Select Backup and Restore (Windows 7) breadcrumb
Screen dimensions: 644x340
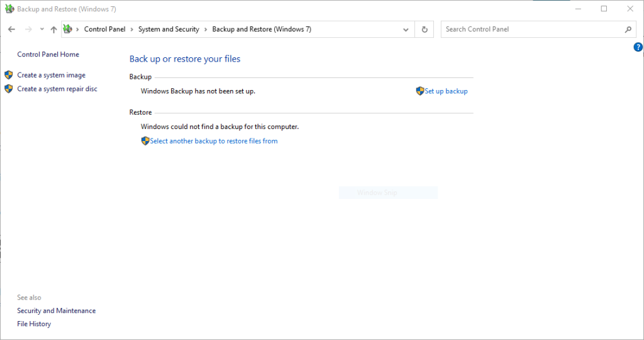262,29
